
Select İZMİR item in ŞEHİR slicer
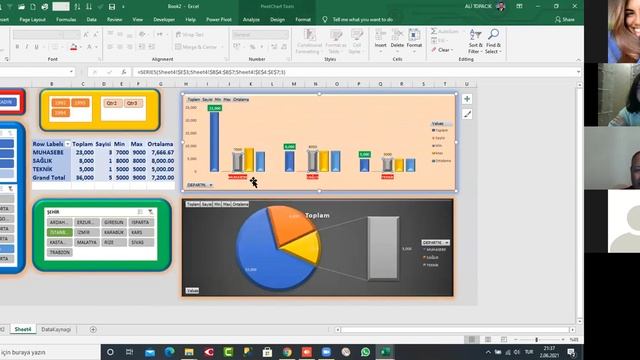[87, 232]
